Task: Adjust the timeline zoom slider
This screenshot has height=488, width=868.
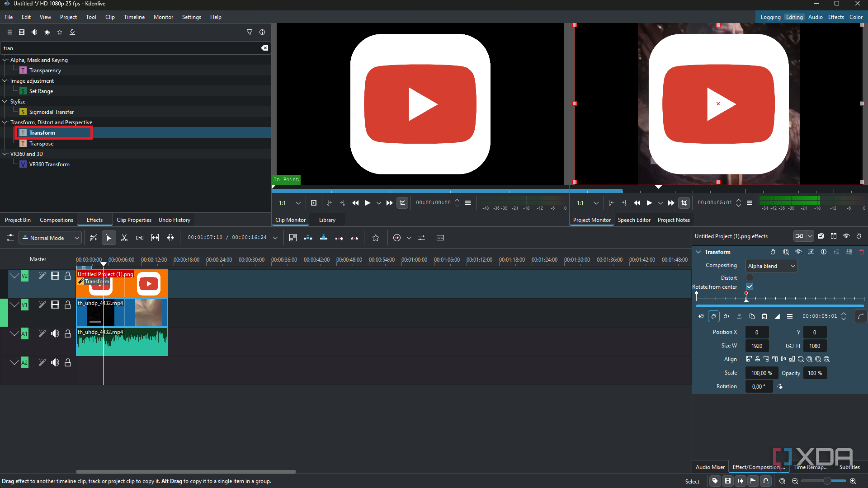Action: click(x=823, y=481)
